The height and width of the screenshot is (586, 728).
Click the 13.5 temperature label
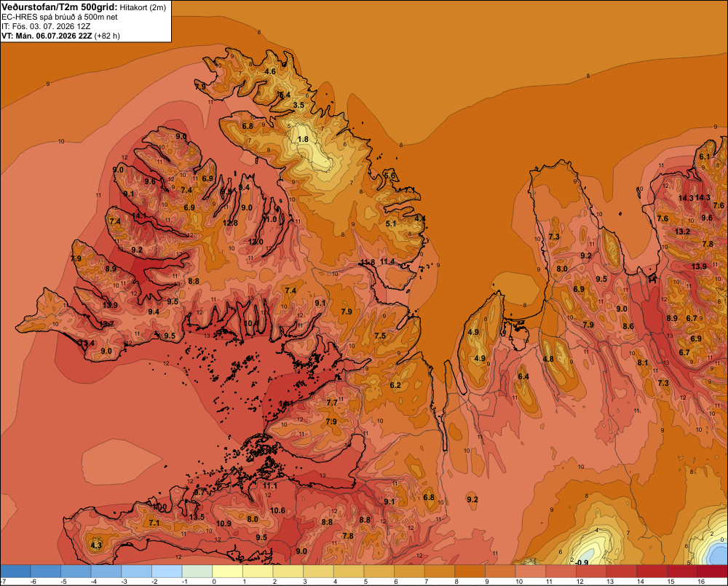click(x=197, y=518)
